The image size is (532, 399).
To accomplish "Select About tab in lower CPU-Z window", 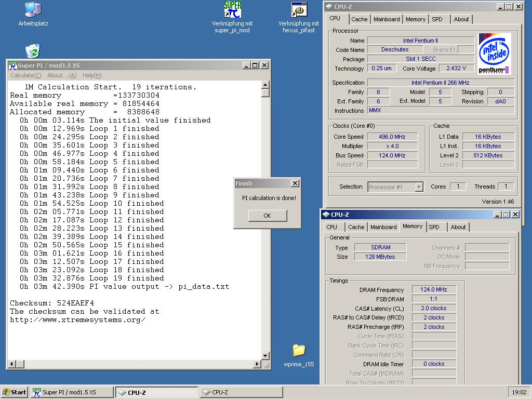I will [x=458, y=227].
